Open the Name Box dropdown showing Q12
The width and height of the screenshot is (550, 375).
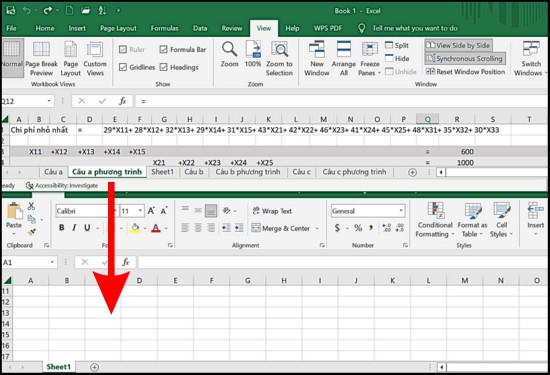coord(49,101)
